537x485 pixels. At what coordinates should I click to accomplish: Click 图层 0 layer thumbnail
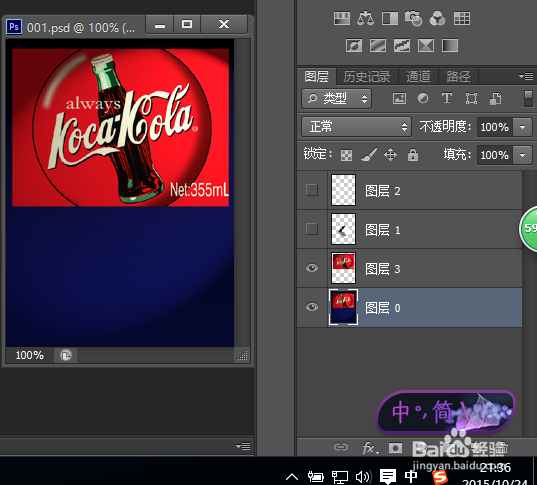[343, 307]
